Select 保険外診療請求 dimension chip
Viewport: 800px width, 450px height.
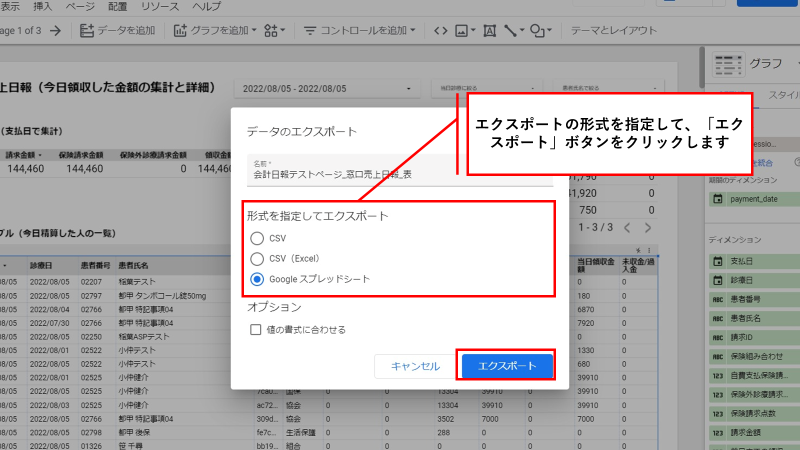[754, 394]
